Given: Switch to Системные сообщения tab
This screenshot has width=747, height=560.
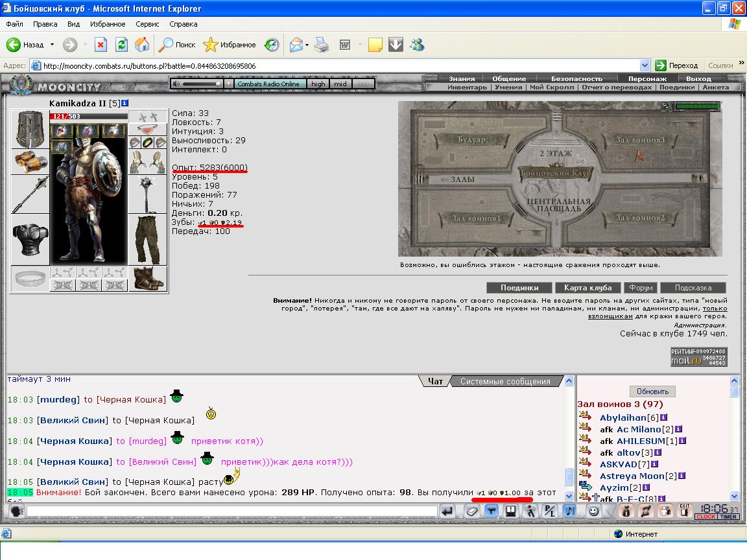Looking at the screenshot, I should pyautogui.click(x=505, y=381).
